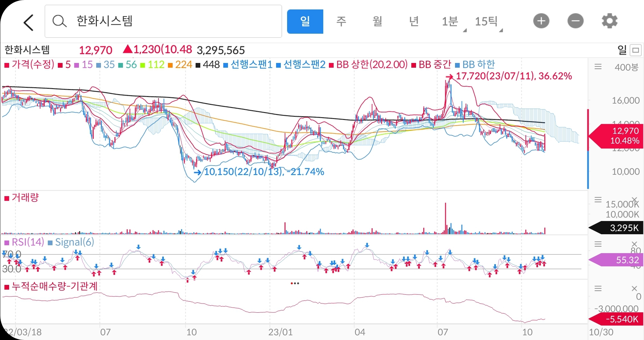Toggle the 112-day moving average legend
Screen dimensions: 644x340
pyautogui.click(x=153, y=65)
